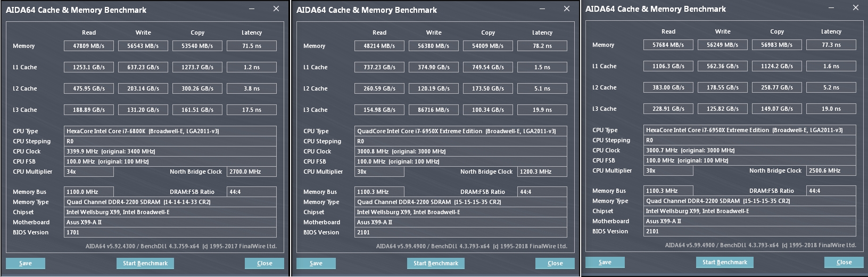The height and width of the screenshot is (277, 868).
Task: Click L1 cache read value 1106.3 GB/s
Action: point(668,66)
